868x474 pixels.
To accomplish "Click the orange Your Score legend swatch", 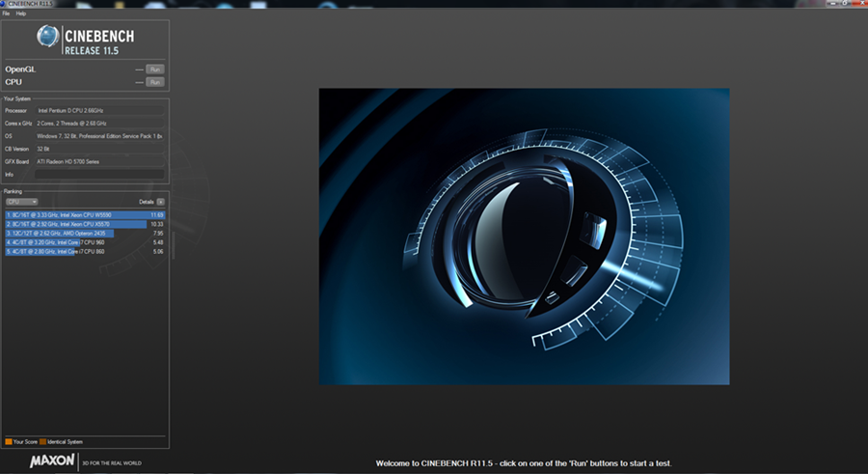I will [8, 441].
